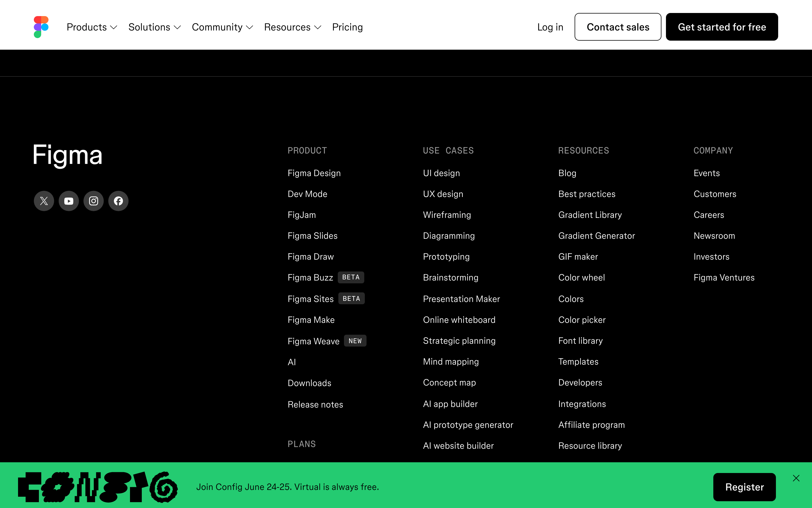Screen dimensions: 812x508
Task: Click Log in
Action: pyautogui.click(x=550, y=27)
